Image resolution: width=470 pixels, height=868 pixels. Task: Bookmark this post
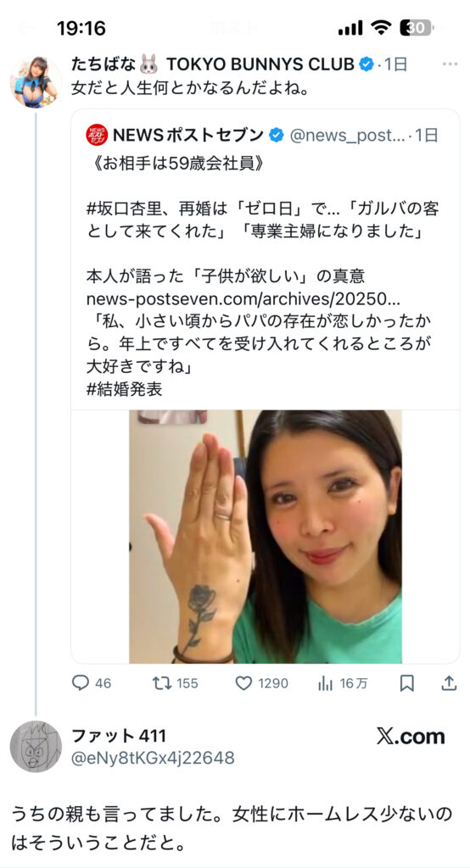(x=407, y=684)
